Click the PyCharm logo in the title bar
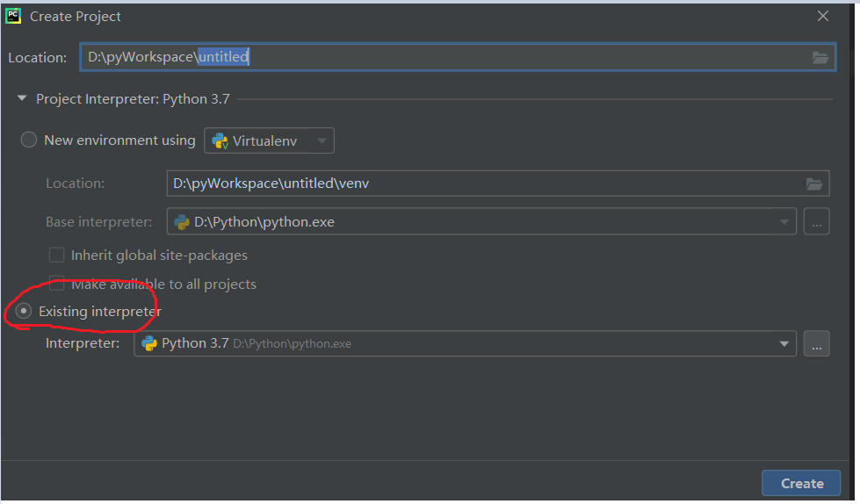 (x=13, y=16)
